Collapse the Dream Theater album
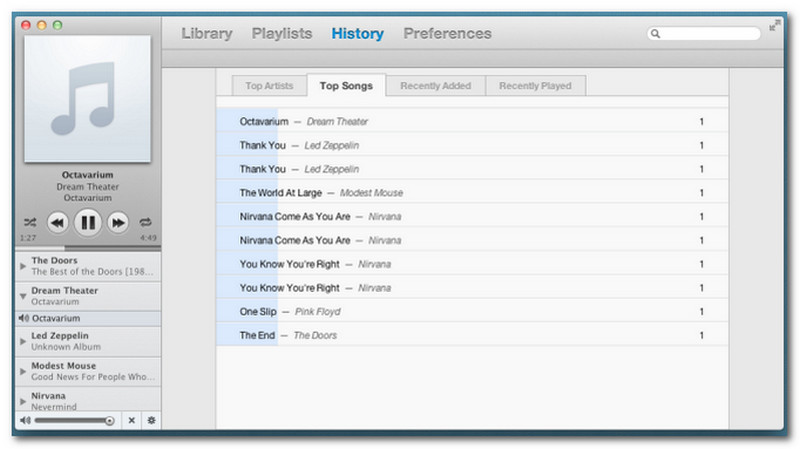Viewport: 800px width, 449px height. click(23, 296)
